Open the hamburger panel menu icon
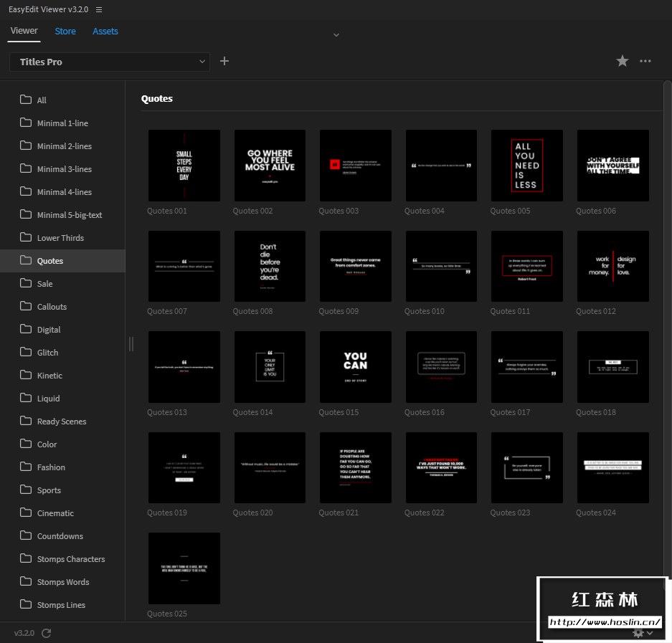 pos(99,9)
